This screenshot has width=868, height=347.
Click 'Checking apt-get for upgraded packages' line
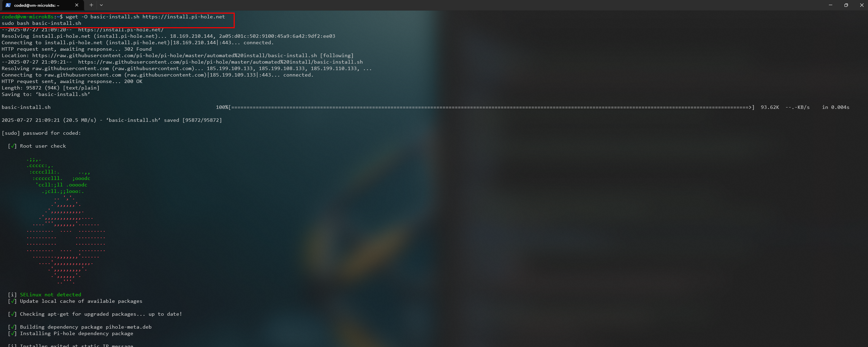(95, 314)
